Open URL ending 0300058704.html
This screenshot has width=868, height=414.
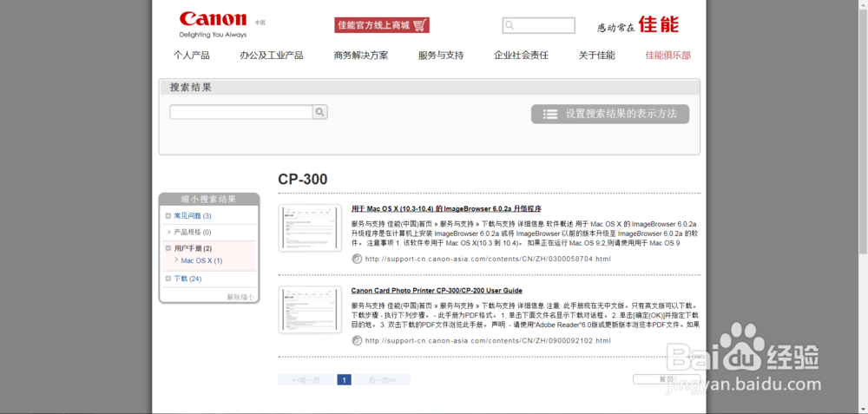pyautogui.click(x=488, y=259)
